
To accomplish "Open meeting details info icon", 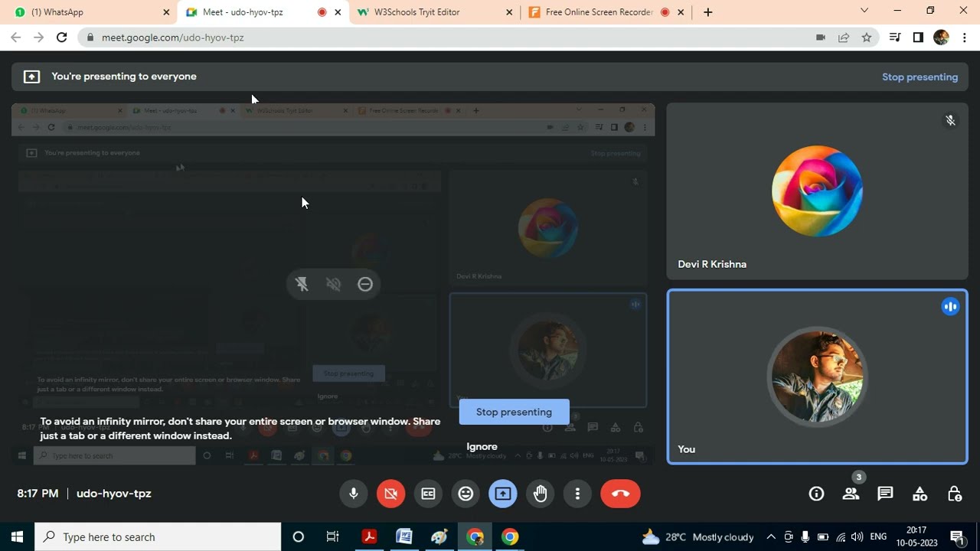I will [x=817, y=494].
